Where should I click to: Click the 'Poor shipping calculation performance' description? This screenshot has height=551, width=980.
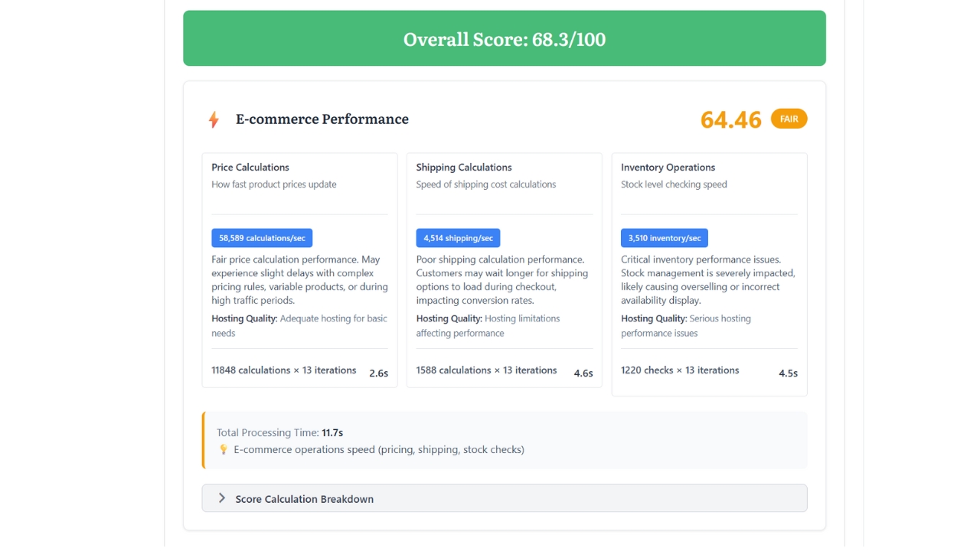point(502,280)
